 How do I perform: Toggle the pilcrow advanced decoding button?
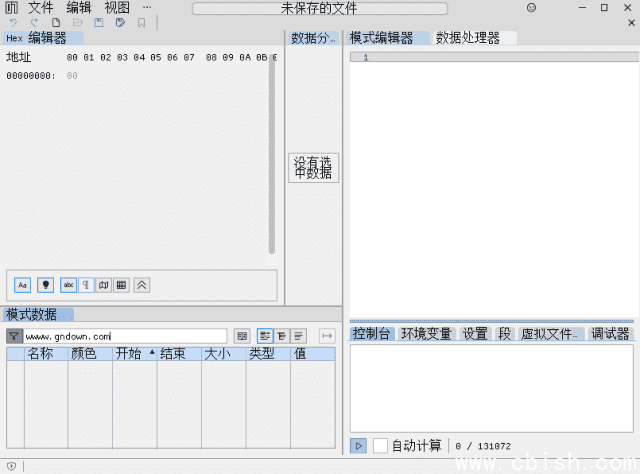[x=86, y=285]
